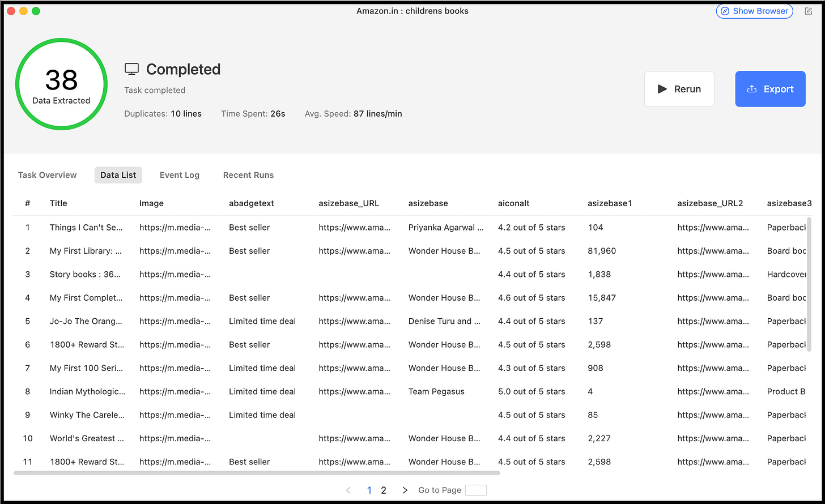The width and height of the screenshot is (825, 504).
Task: Click the aiconalt column header
Action: tap(514, 203)
